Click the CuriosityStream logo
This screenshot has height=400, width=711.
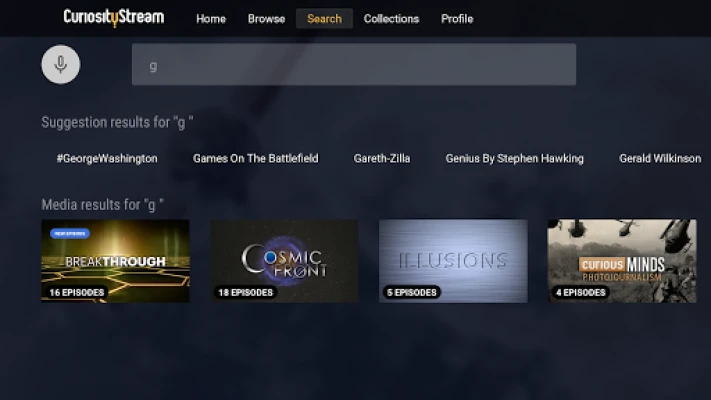click(x=113, y=17)
